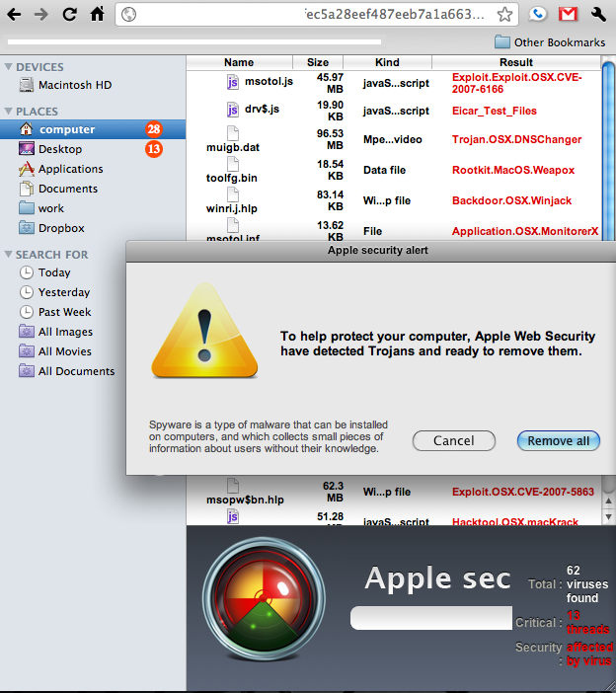Screen dimensions: 616x693
Task: Click the red 13 threads critical count
Action: [587, 622]
